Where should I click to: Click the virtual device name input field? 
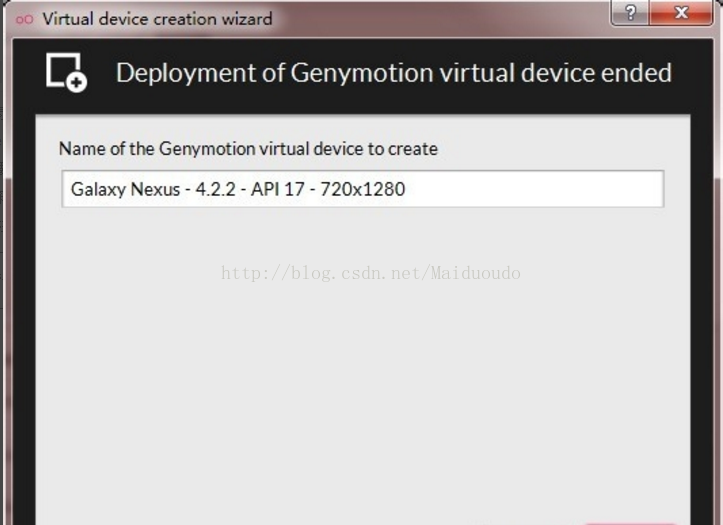[x=363, y=189]
